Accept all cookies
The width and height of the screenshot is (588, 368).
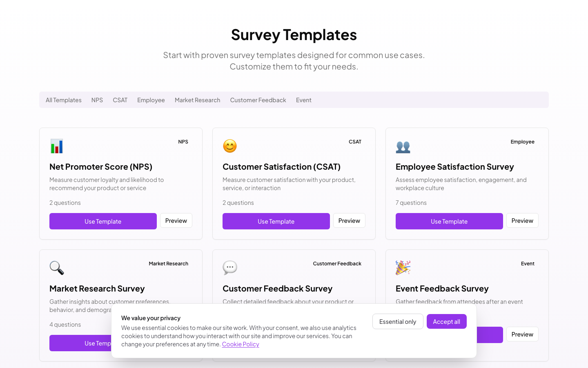[x=446, y=321]
